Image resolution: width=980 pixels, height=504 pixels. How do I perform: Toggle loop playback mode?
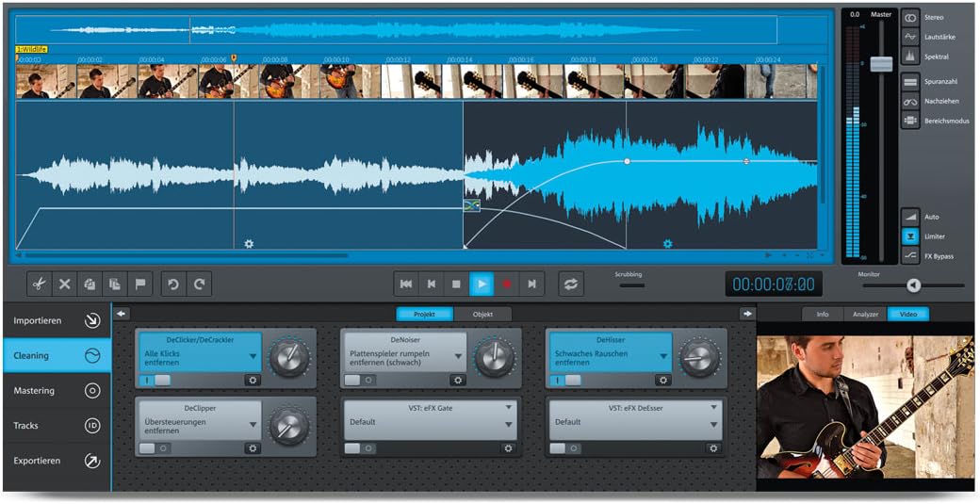pos(571,285)
